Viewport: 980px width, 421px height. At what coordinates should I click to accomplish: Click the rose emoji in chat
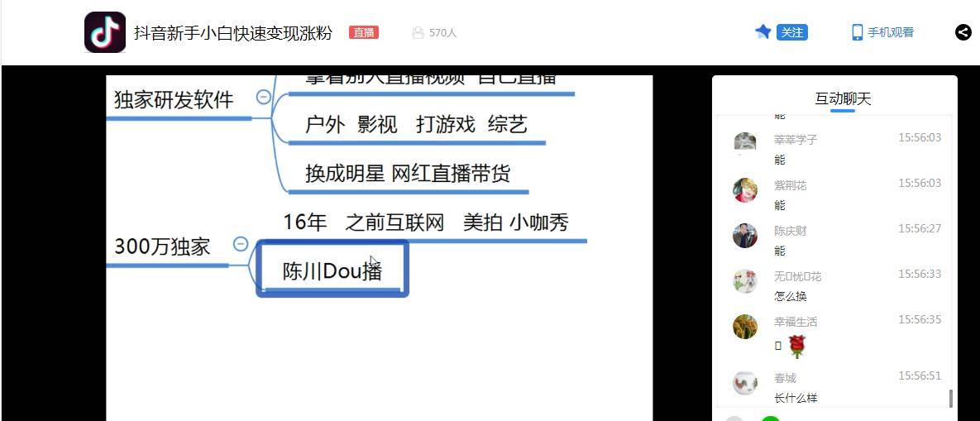pyautogui.click(x=796, y=346)
